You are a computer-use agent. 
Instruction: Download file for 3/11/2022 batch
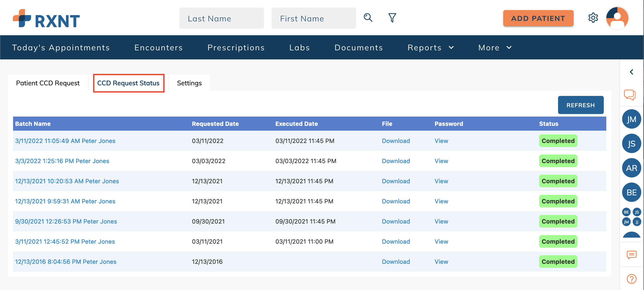[396, 141]
